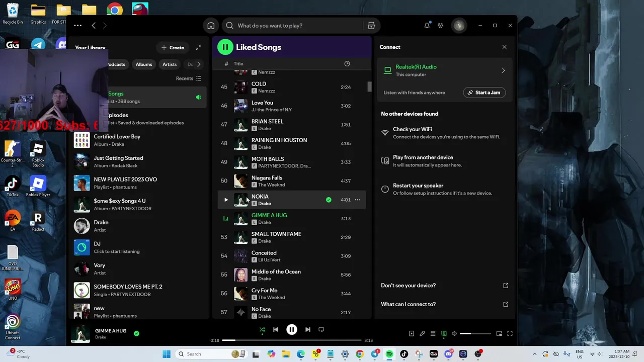Open Browse icon in search bar
644x362 pixels.
pos(371,26)
